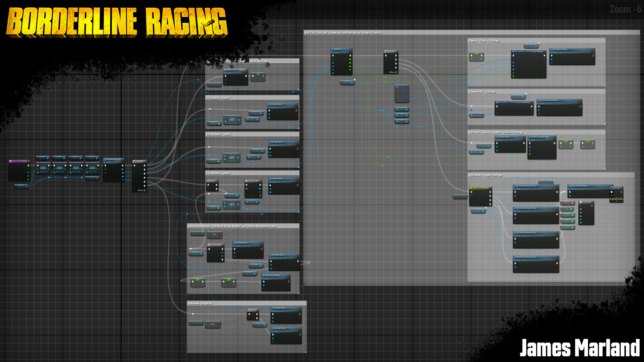Select the Set Mass Override in Kg node
Image resolution: width=644 pixels, height=362 pixels.
pos(542,147)
